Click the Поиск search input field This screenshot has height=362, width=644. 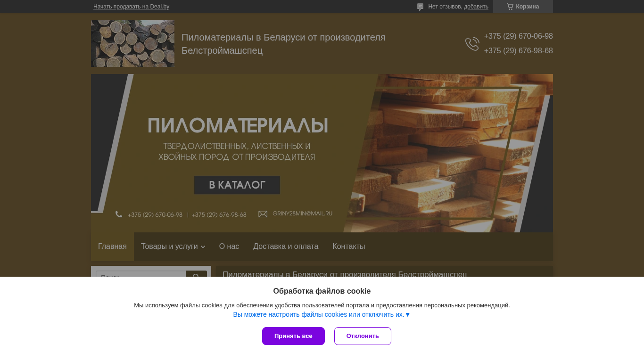(x=141, y=274)
